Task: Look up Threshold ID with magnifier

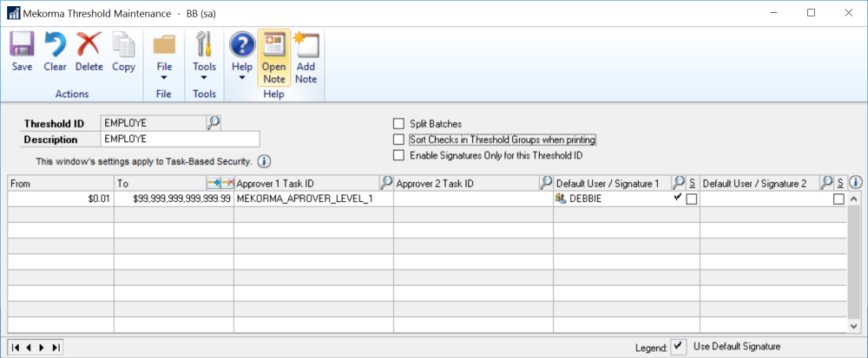Action: [214, 122]
